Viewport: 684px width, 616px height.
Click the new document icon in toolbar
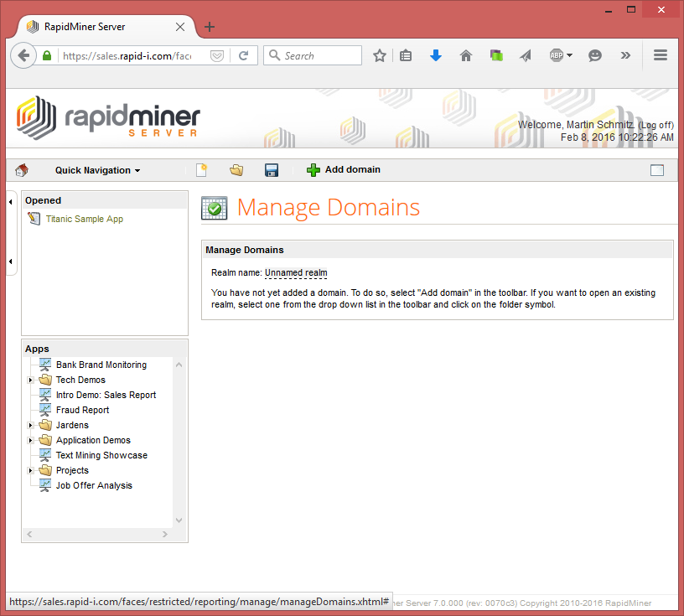point(201,170)
